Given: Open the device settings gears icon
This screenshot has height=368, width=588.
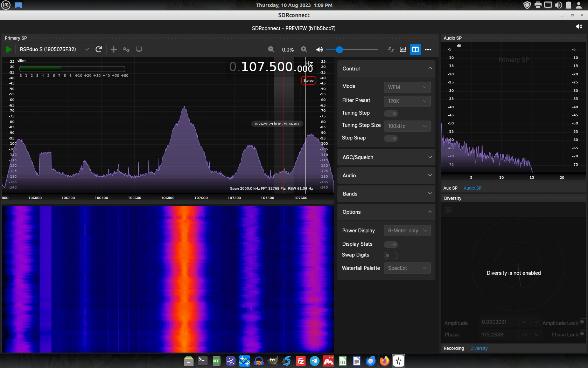Looking at the screenshot, I should point(126,49).
